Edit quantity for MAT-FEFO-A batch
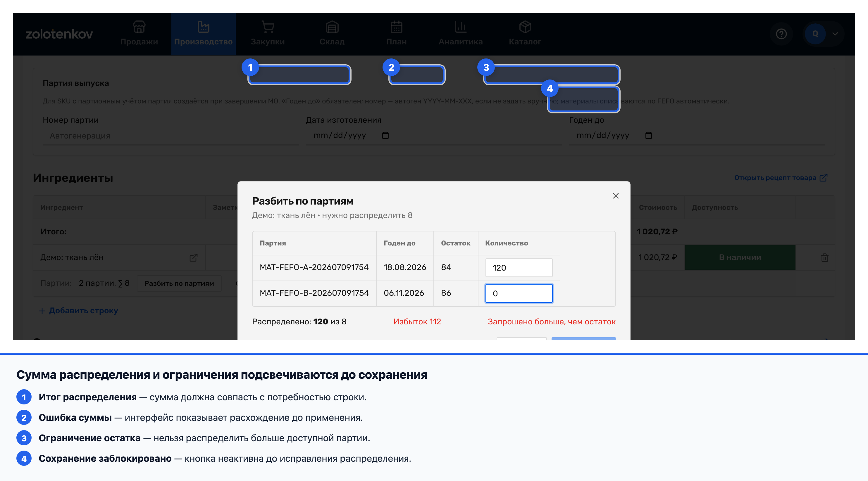 tap(519, 268)
